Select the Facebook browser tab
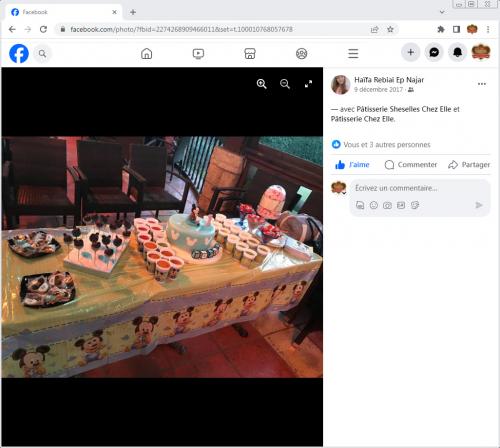Viewport: 500px width, 448px height. 63,12
